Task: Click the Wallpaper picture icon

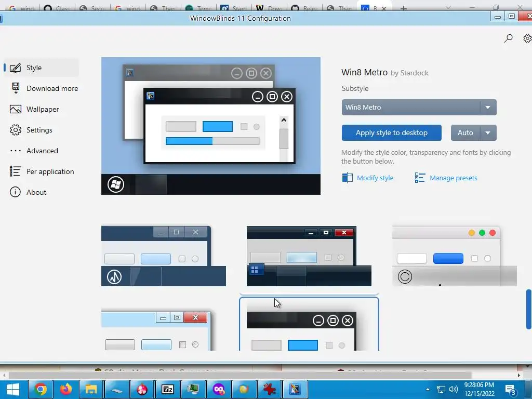Action: 15,109
